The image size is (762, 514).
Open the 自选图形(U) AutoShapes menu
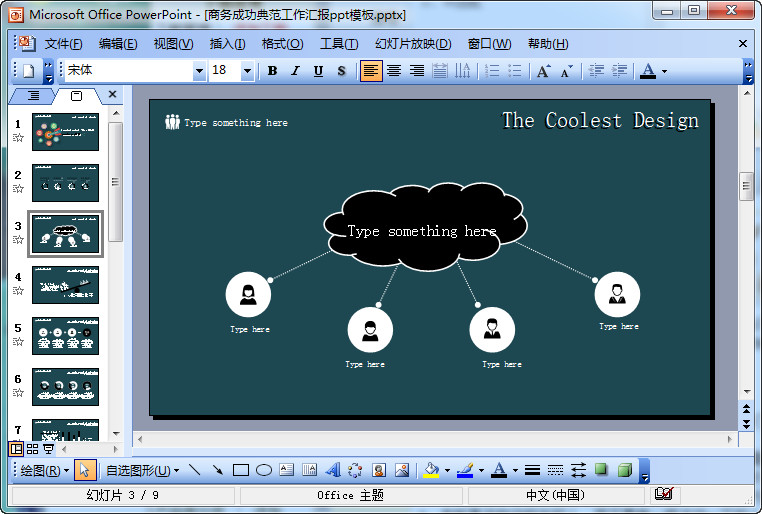[x=142, y=470]
